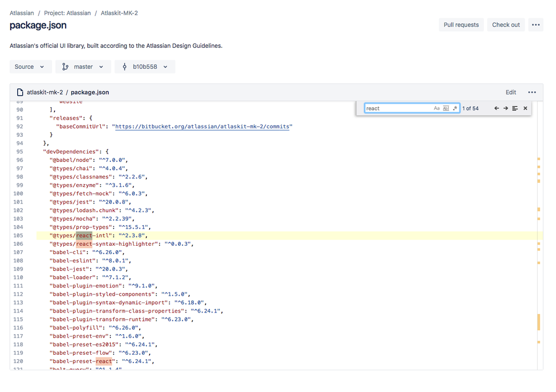This screenshot has height=392, width=556.
Task: Click the "baseCommitUrl" key
Action: 81,126
